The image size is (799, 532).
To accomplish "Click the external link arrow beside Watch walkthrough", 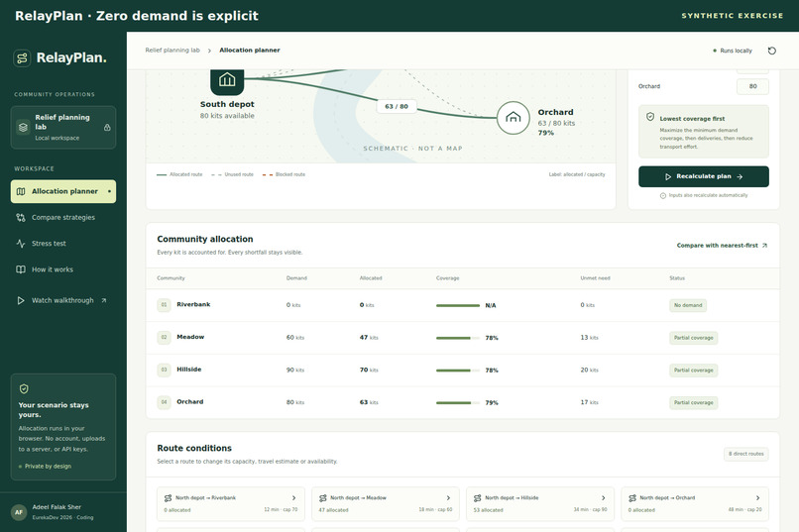I will [104, 300].
